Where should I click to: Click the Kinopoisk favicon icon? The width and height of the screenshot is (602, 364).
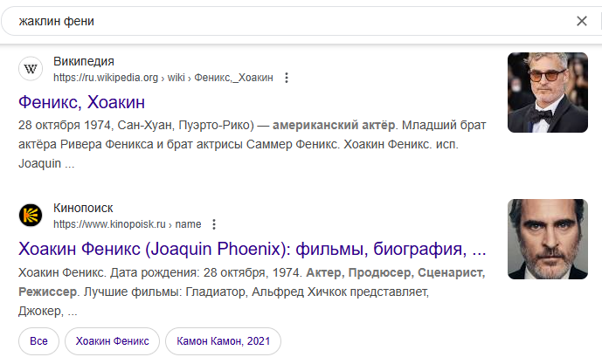pyautogui.click(x=31, y=216)
